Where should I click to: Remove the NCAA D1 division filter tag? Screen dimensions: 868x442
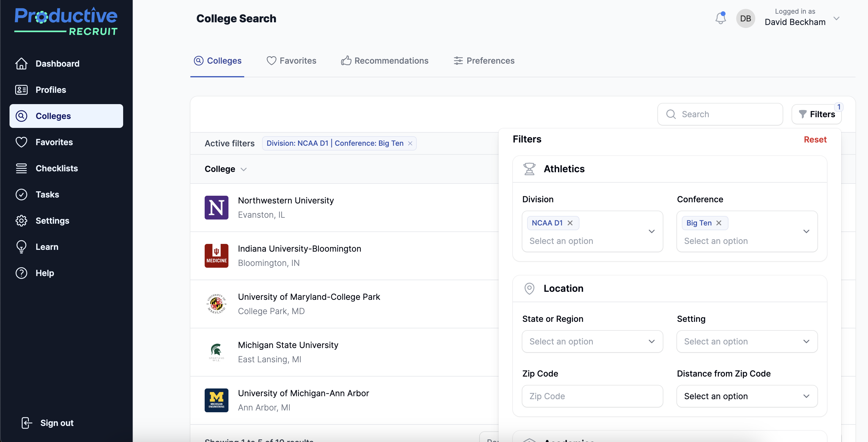point(570,223)
